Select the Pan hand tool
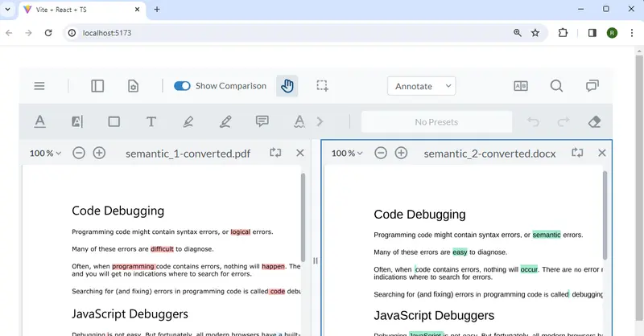 pos(287,86)
